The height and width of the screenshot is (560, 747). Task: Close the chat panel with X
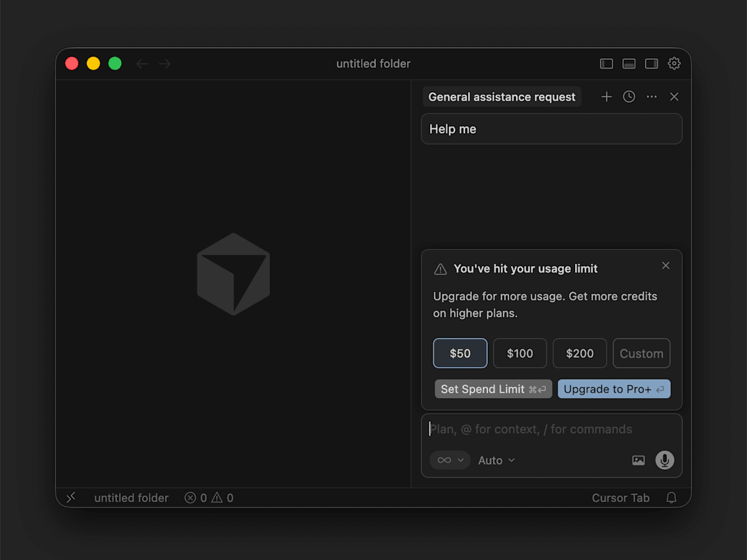pos(674,96)
